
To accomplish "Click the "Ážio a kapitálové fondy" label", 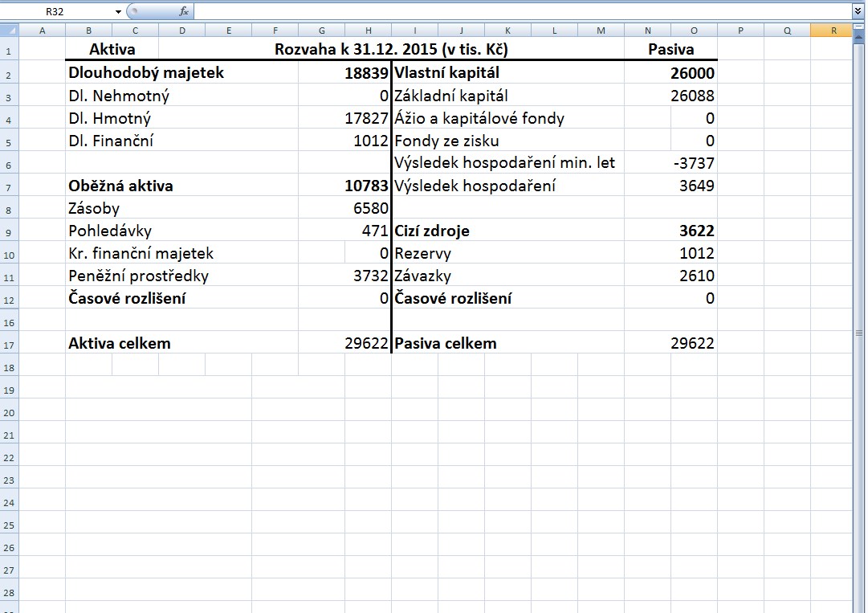I will tap(479, 118).
